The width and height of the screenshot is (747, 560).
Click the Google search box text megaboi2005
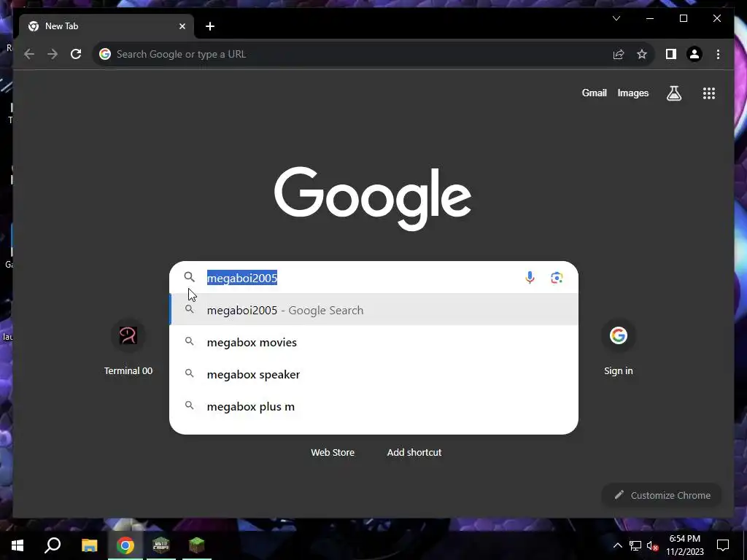tap(242, 278)
